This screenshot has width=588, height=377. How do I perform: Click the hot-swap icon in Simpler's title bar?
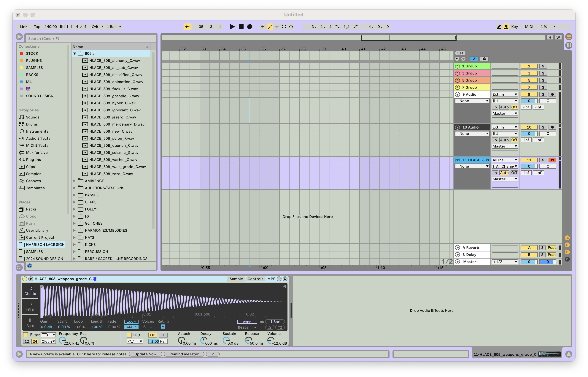279,279
